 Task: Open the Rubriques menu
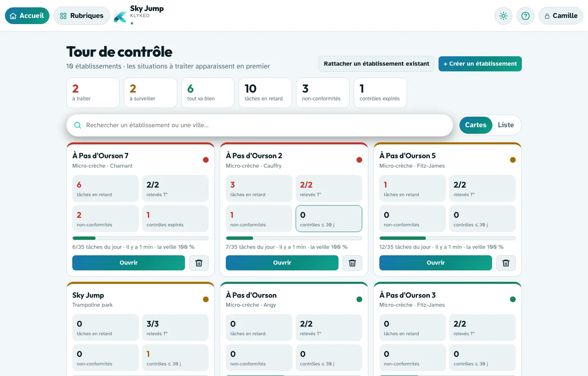coord(82,16)
